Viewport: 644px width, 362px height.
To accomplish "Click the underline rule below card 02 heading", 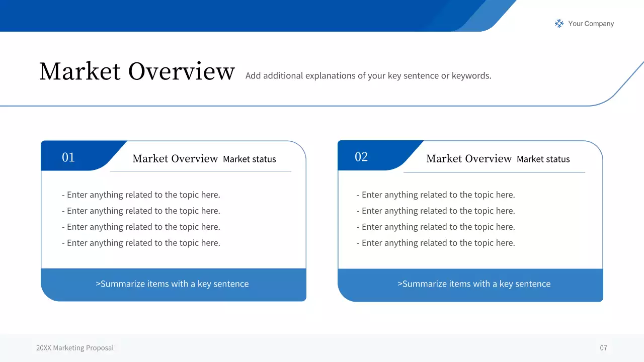I will 495,172.
